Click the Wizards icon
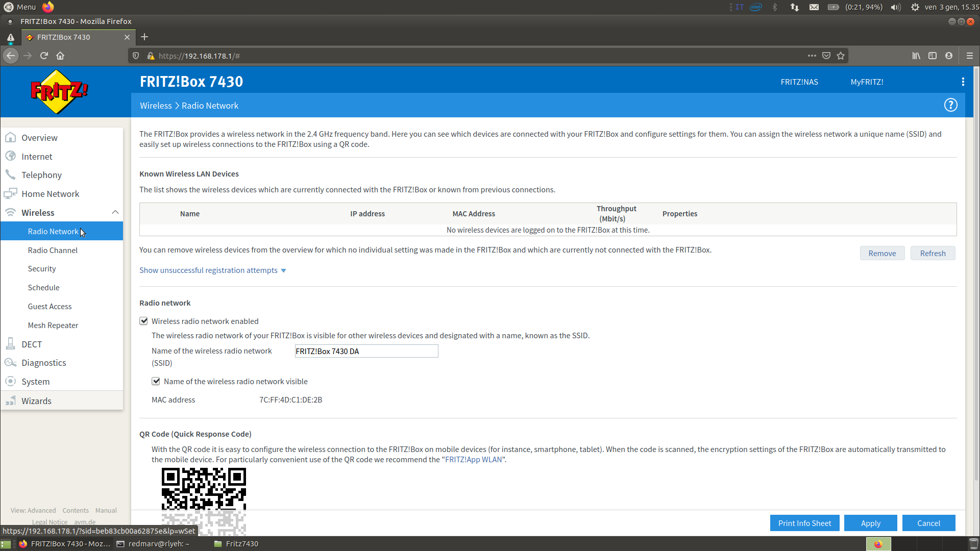980x551 pixels. tap(10, 400)
